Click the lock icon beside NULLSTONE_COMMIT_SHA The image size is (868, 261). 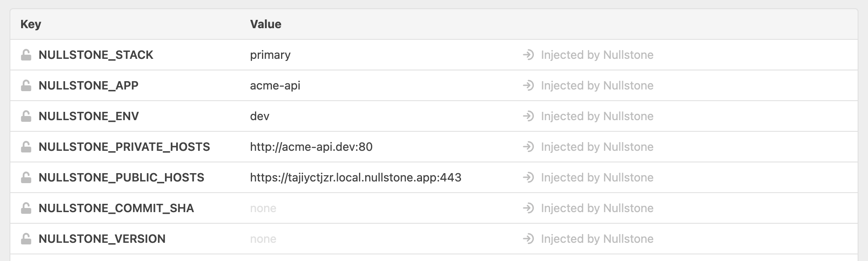pos(26,208)
